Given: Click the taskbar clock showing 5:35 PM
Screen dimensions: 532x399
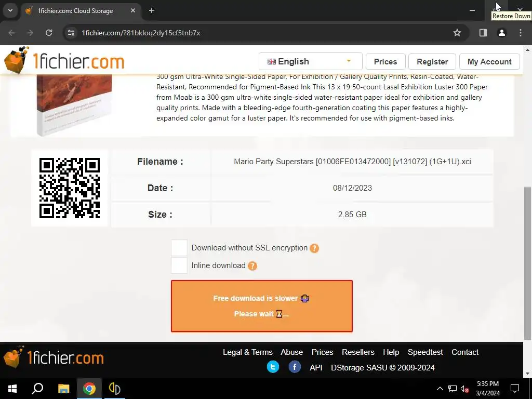Looking at the screenshot, I should point(487,389).
